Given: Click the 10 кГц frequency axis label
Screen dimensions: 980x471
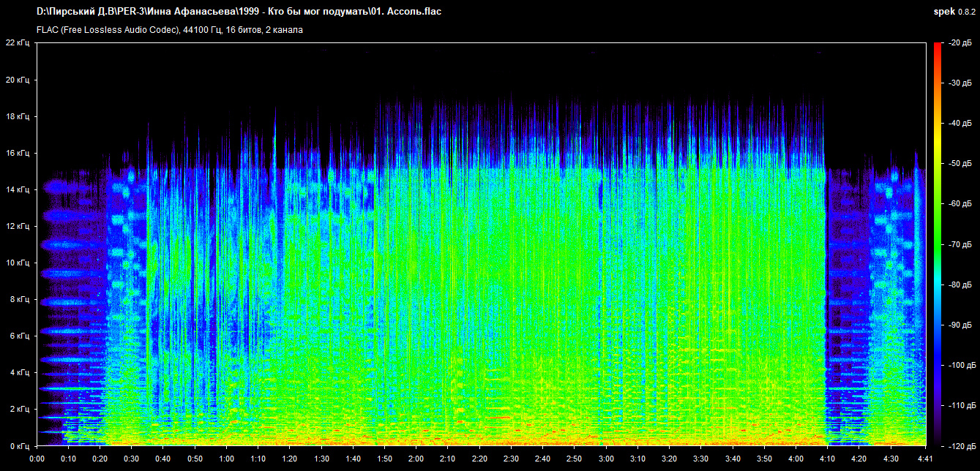Looking at the screenshot, I should click(x=17, y=263).
